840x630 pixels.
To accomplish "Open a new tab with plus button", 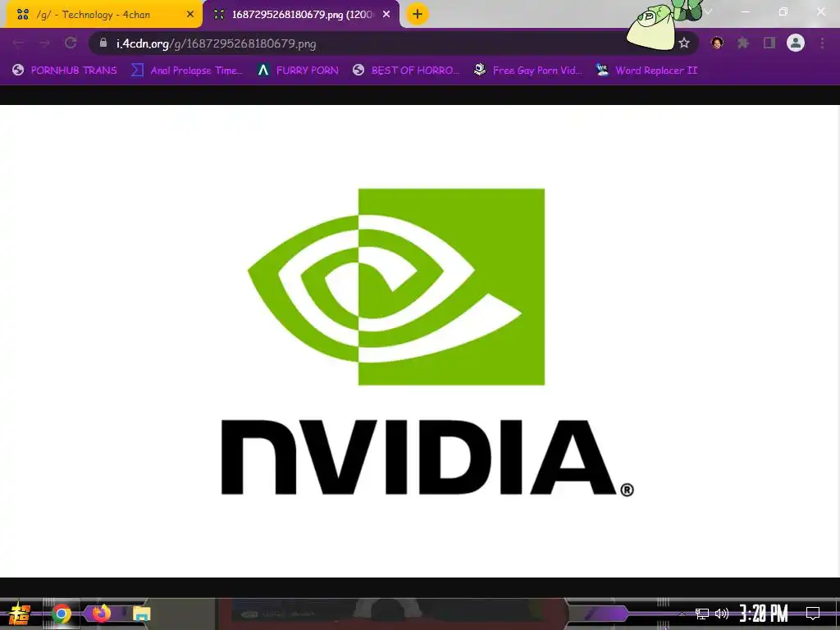I will point(418,14).
